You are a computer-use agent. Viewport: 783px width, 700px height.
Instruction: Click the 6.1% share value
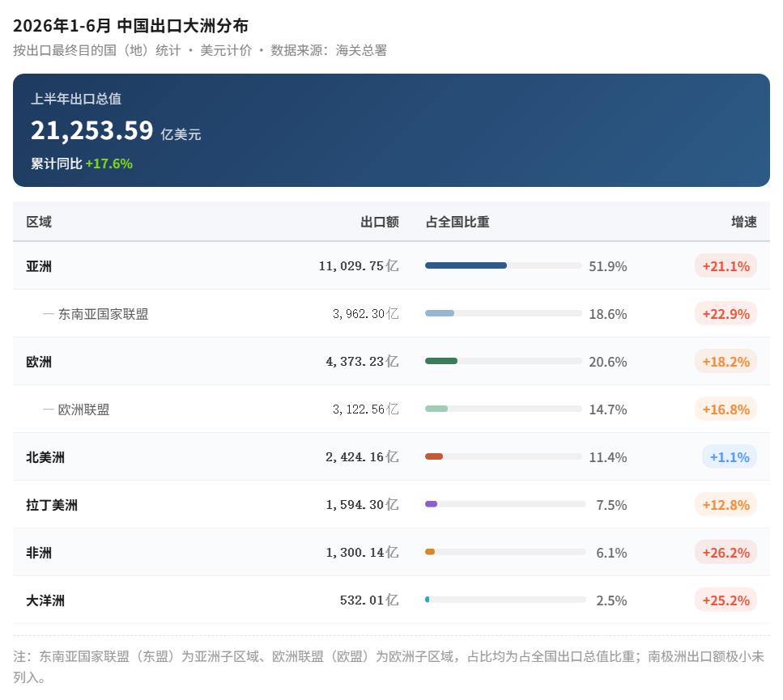[611, 553]
